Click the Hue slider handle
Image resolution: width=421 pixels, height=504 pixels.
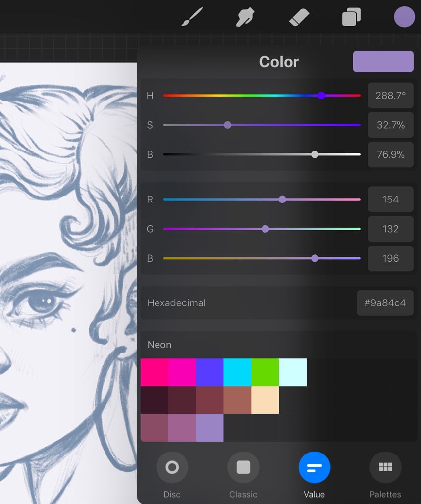pos(321,95)
